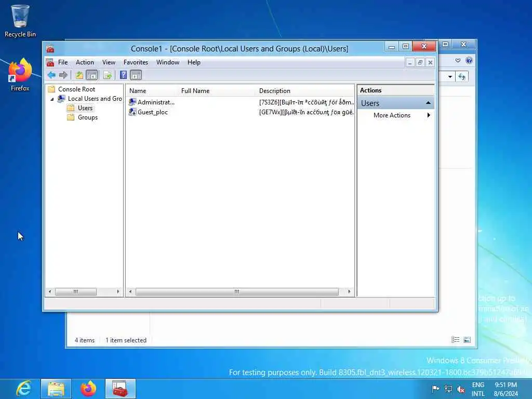
Task: Open the Action menu
Action: [x=85, y=62]
